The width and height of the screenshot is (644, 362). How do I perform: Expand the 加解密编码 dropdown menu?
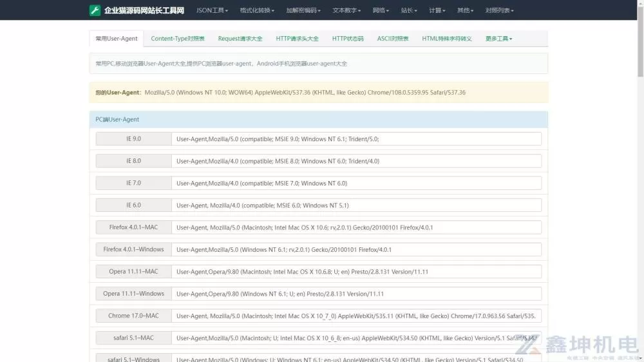pyautogui.click(x=303, y=10)
